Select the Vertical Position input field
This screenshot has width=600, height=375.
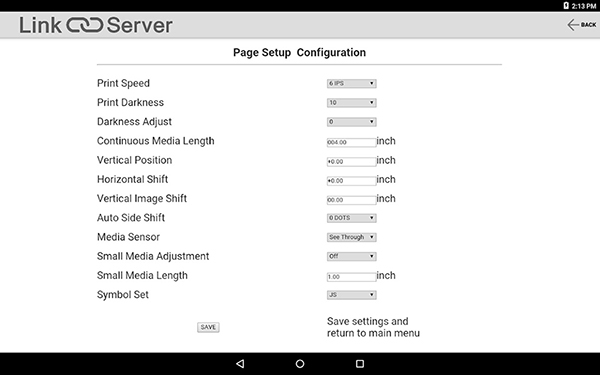351,161
